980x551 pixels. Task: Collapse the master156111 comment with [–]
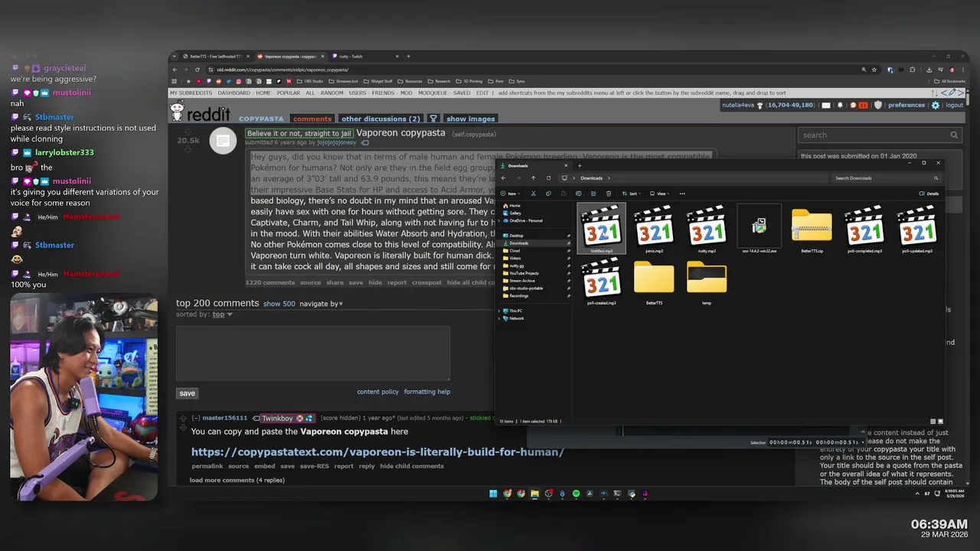coord(196,418)
